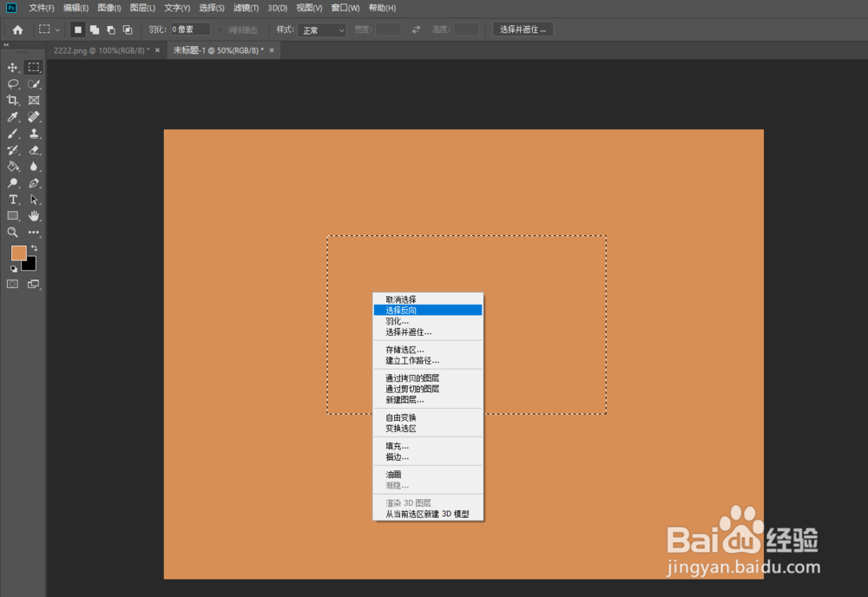This screenshot has width=868, height=597.
Task: Select the Clone Stamp tool
Action: (34, 134)
